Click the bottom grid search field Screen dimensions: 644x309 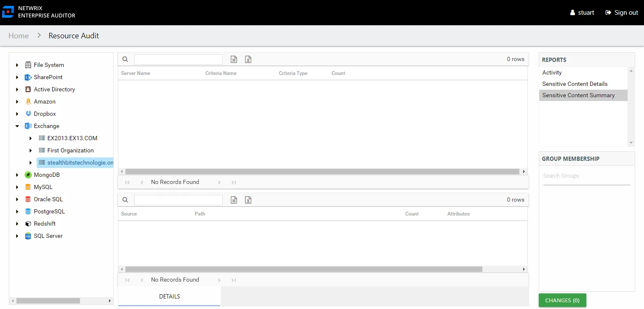click(178, 200)
